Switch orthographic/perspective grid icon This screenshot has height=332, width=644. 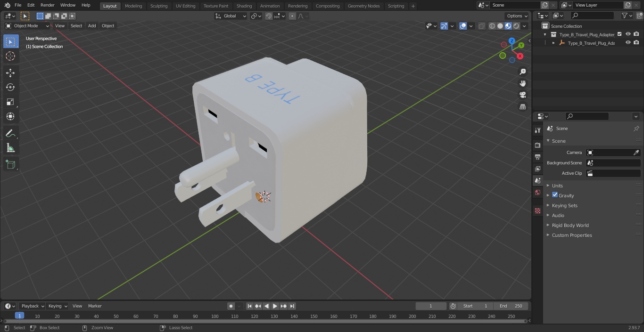[x=522, y=107]
